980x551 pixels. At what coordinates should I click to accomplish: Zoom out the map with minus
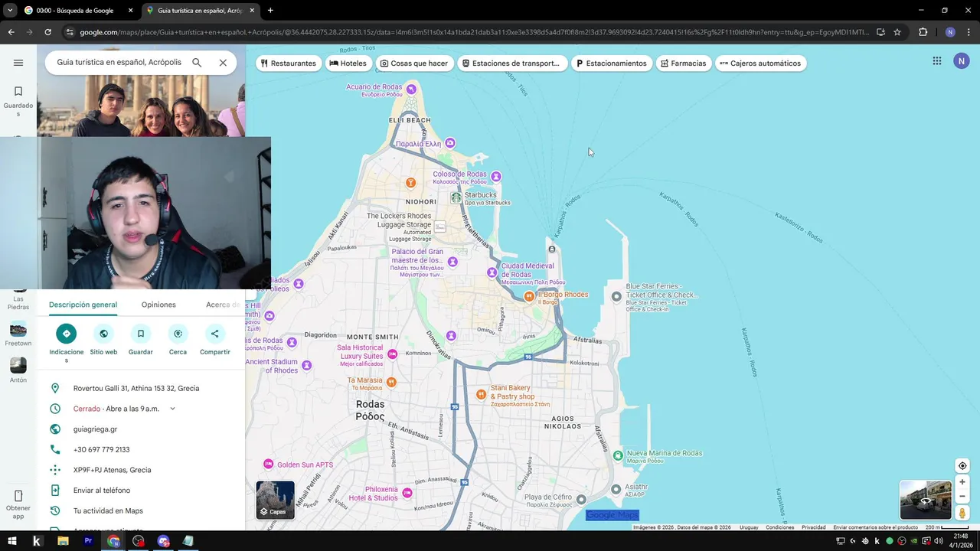(962, 496)
